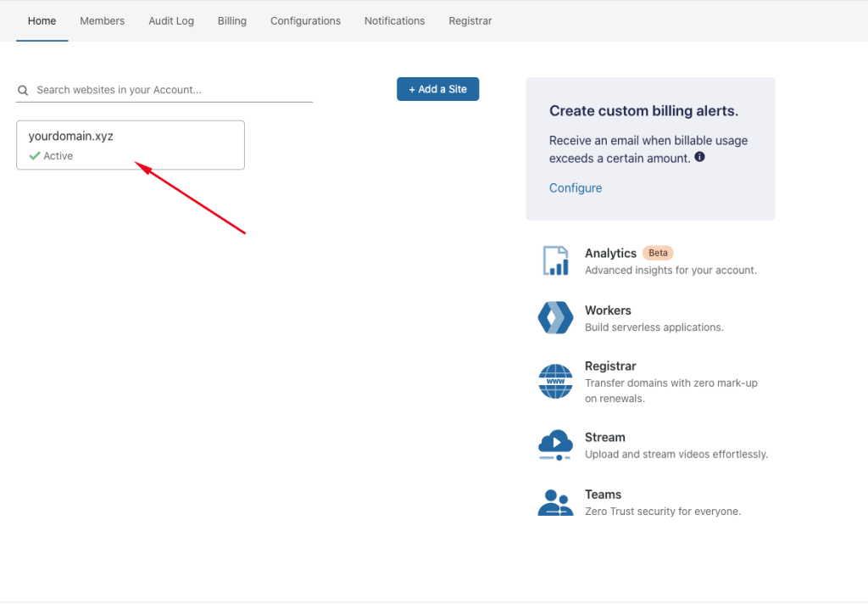Open the Notifications tab

click(394, 20)
